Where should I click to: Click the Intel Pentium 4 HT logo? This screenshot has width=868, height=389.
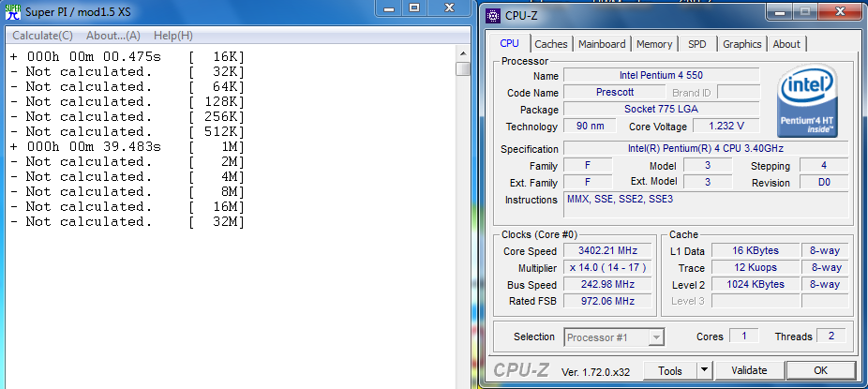807,100
